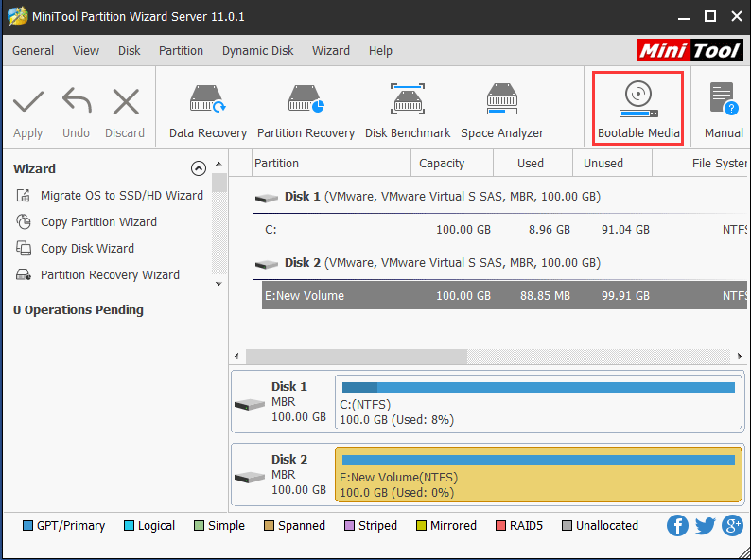Click Mirrored legend color swatch

click(x=421, y=526)
